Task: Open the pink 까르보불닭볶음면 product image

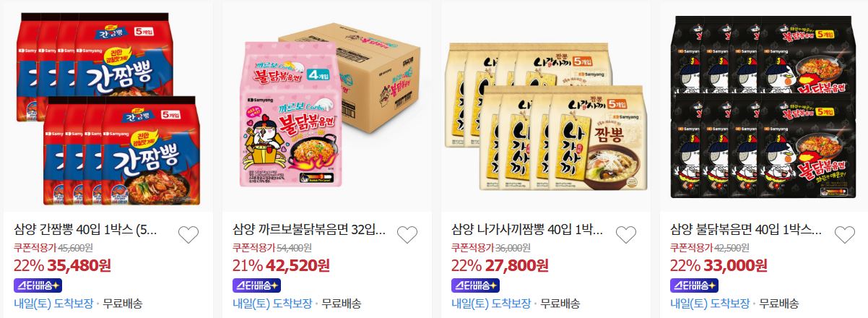Action: 326,106
